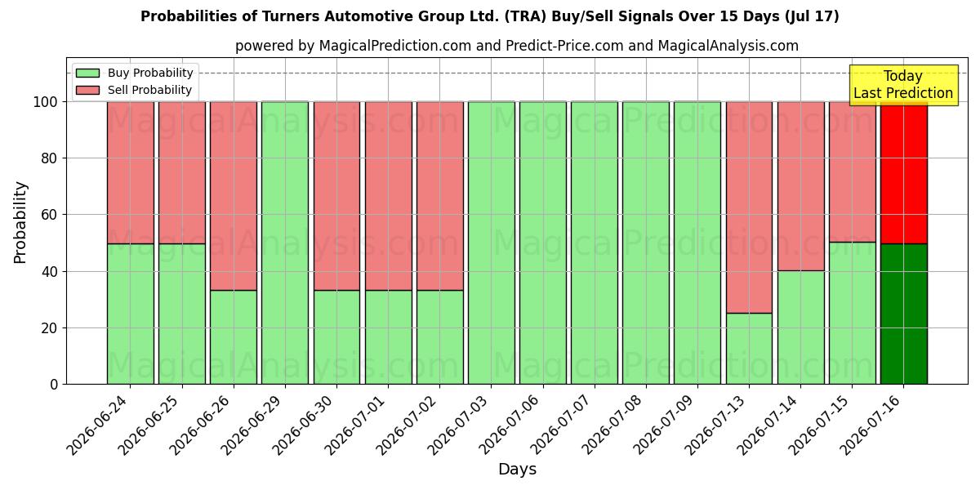Viewport: 980px width, 490px height.
Task: Click the red sell segment for 2026-06-26
Action: coord(234,196)
